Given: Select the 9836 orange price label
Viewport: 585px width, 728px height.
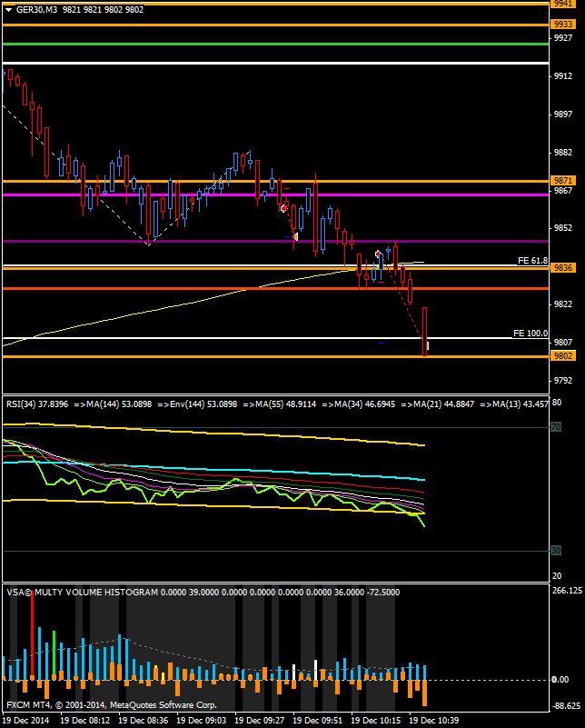Looking at the screenshot, I should coord(562,268).
